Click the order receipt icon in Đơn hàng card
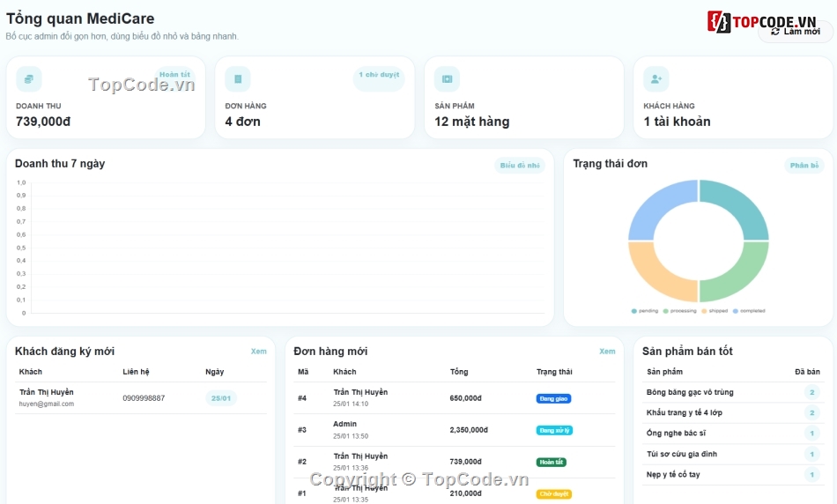The height and width of the screenshot is (504, 837). [x=238, y=79]
